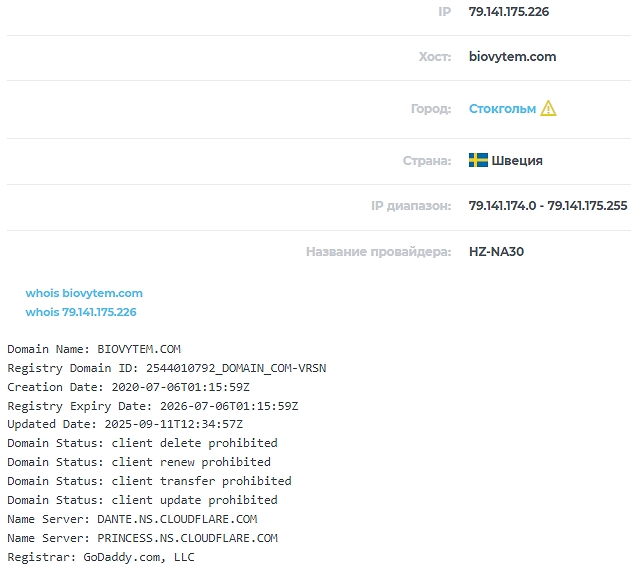Click the IP диапазон: label
This screenshot has height=567, width=631.
(411, 206)
